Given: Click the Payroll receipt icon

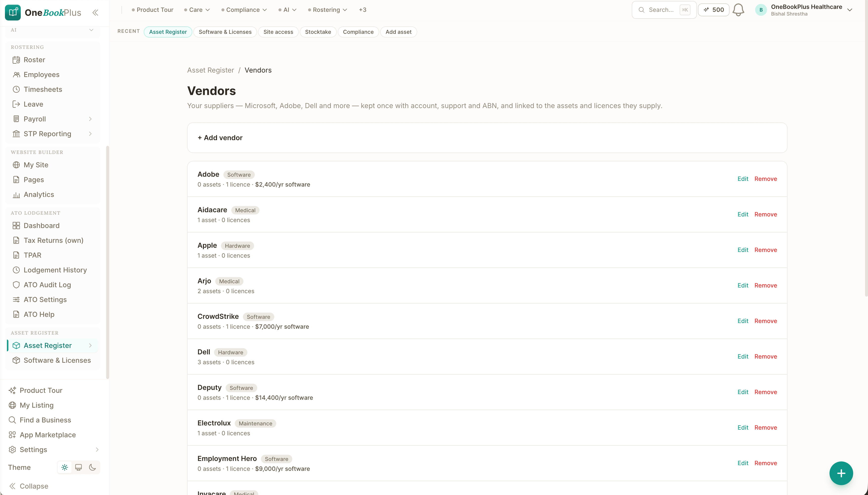Looking at the screenshot, I should pos(16,119).
